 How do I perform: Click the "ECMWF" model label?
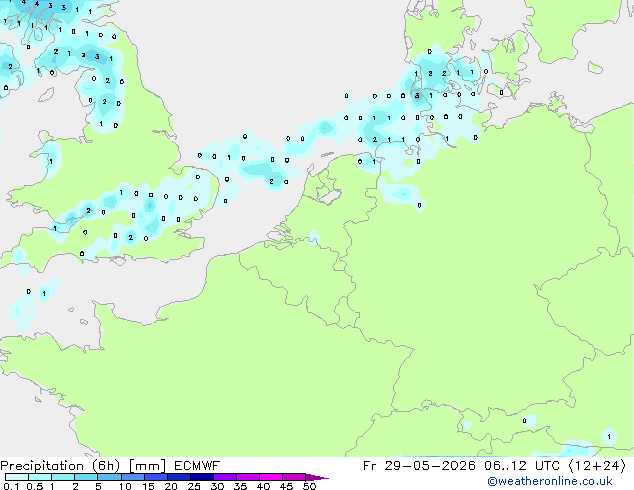(x=197, y=466)
